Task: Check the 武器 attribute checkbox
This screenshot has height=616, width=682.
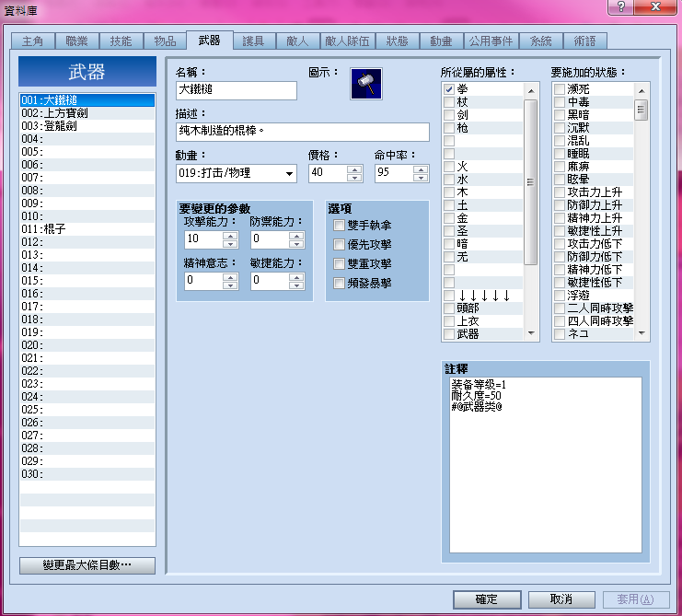Action: (449, 334)
